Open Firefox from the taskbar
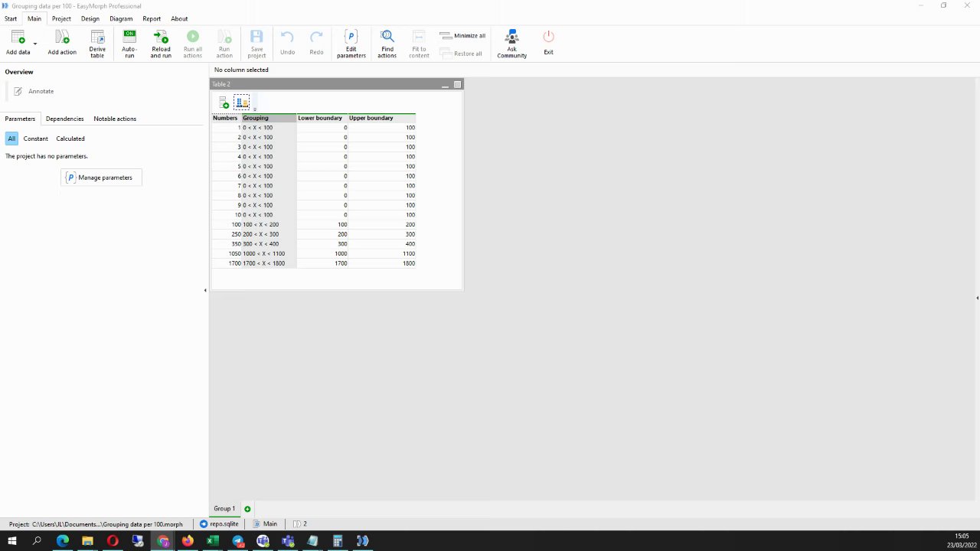Screen dimensions: 980x551 (188, 541)
